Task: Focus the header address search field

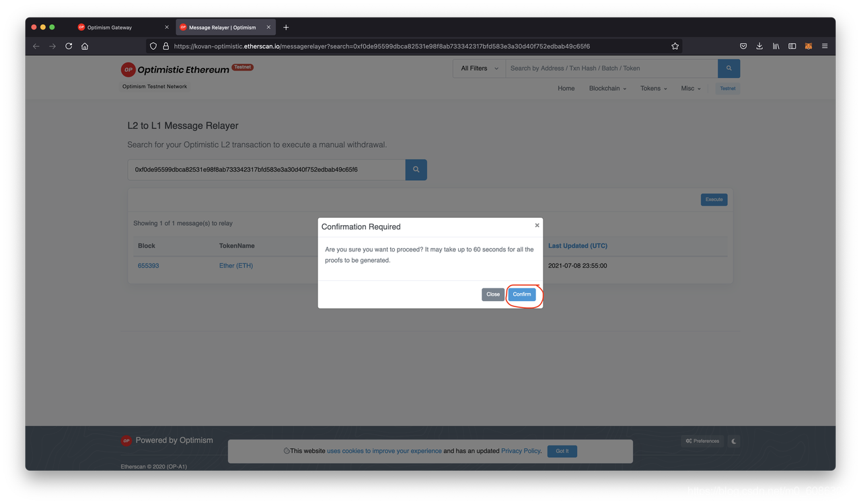Action: coord(611,69)
